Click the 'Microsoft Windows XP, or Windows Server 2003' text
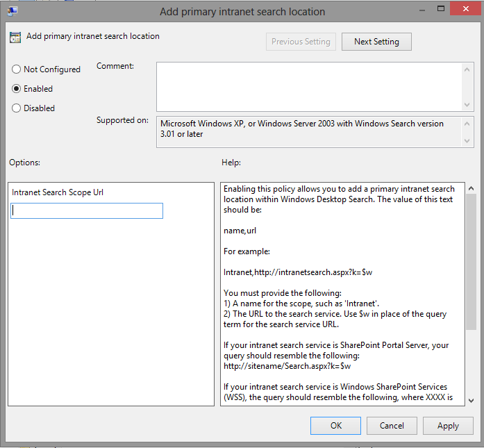The width and height of the screenshot is (484, 448). pyautogui.click(x=248, y=124)
